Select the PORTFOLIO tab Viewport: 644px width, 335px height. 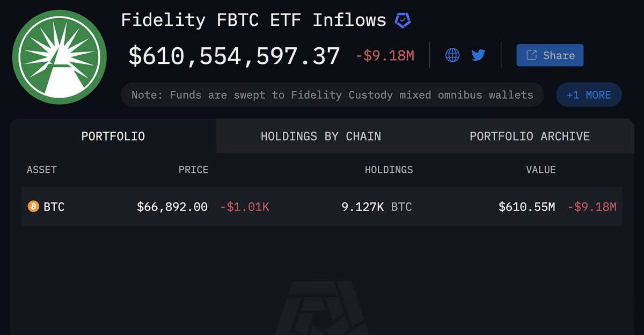[x=113, y=136]
